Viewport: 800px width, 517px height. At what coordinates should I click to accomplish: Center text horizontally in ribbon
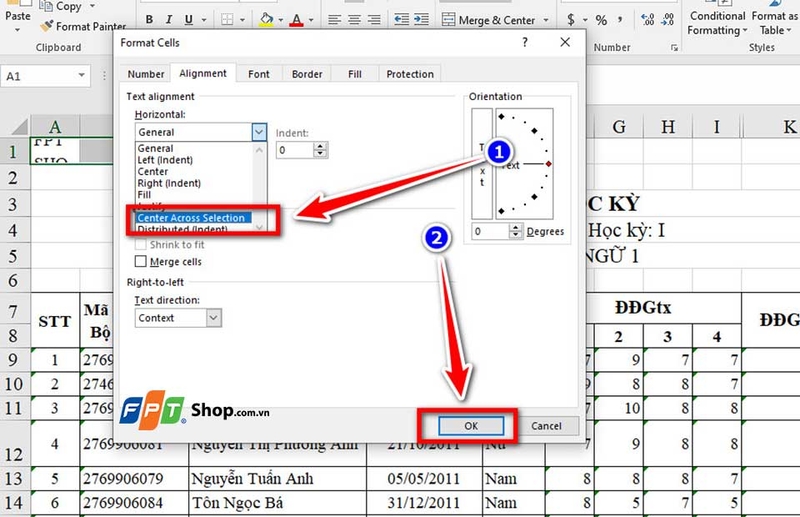click(354, 20)
